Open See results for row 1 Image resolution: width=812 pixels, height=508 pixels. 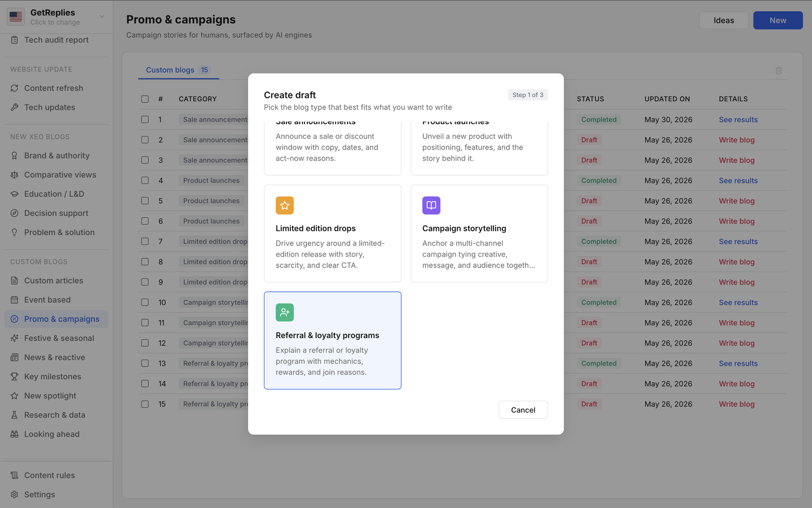click(x=738, y=120)
